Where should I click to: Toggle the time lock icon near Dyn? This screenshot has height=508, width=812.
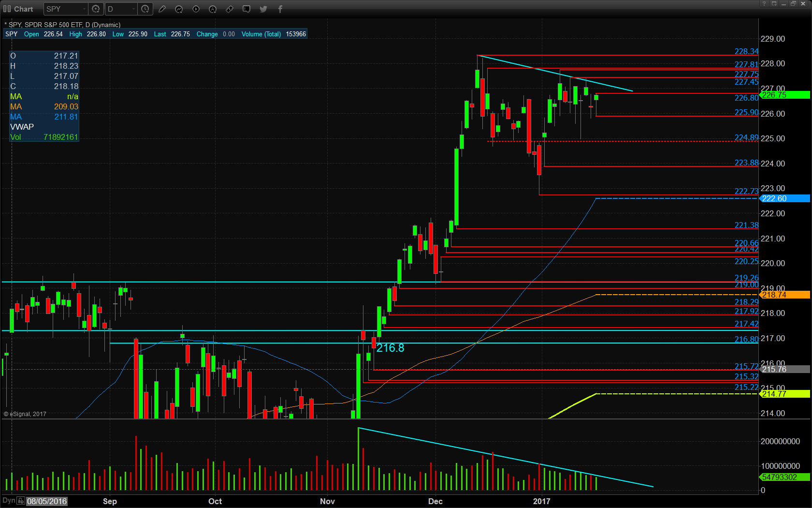tap(21, 501)
